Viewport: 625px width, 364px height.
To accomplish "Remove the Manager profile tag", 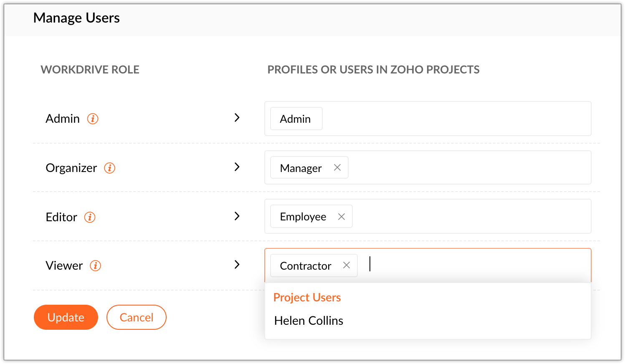I will point(337,167).
